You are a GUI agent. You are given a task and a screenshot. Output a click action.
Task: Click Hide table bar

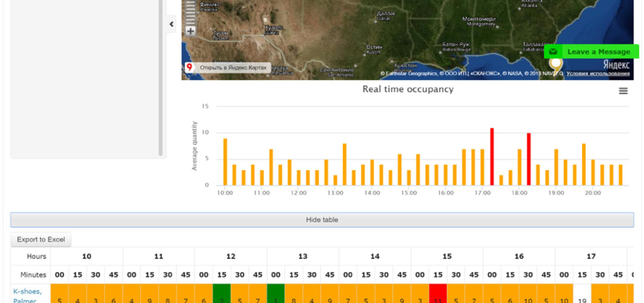coord(322,220)
